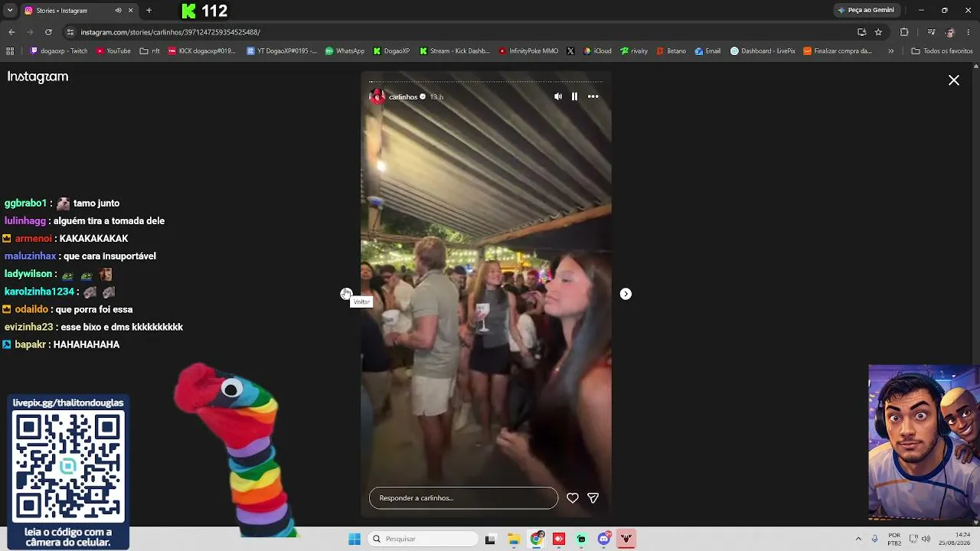Image resolution: width=980 pixels, height=551 pixels.
Task: Expand the 'nft' bookmarks folder
Action: pos(150,51)
